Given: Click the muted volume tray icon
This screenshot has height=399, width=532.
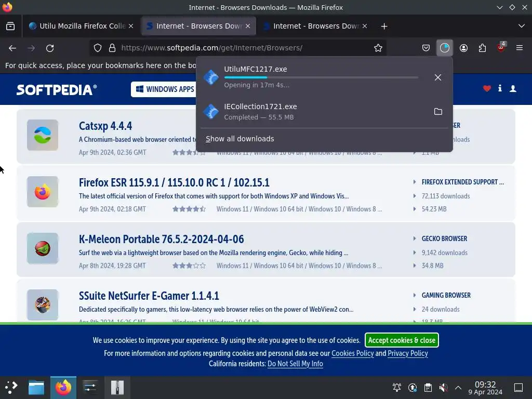Looking at the screenshot, I should [443, 387].
